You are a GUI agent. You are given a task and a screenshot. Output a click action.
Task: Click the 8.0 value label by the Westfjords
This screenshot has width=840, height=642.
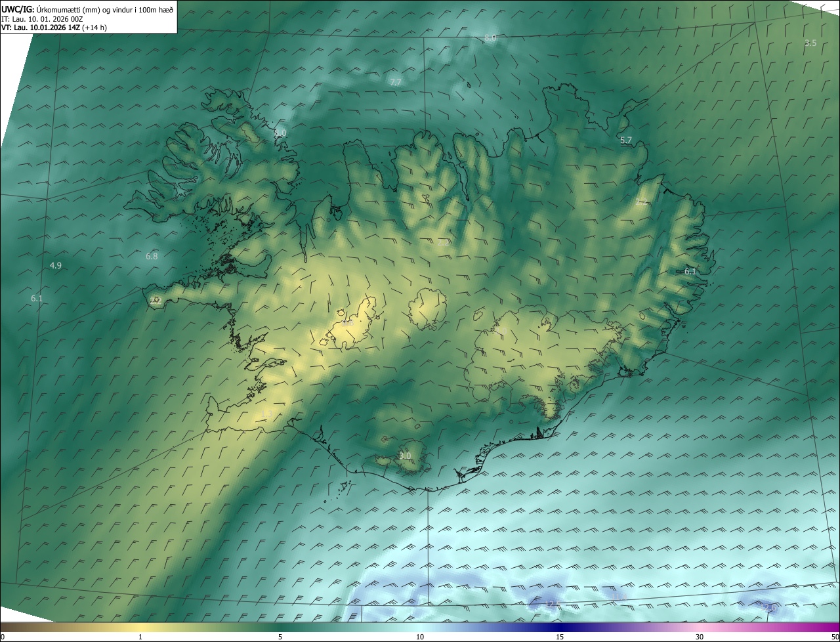281,133
